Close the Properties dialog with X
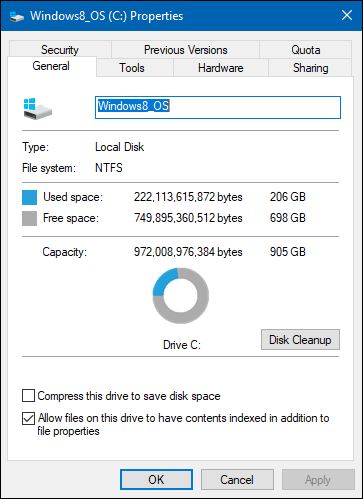This screenshot has height=499, width=363. tap(347, 15)
